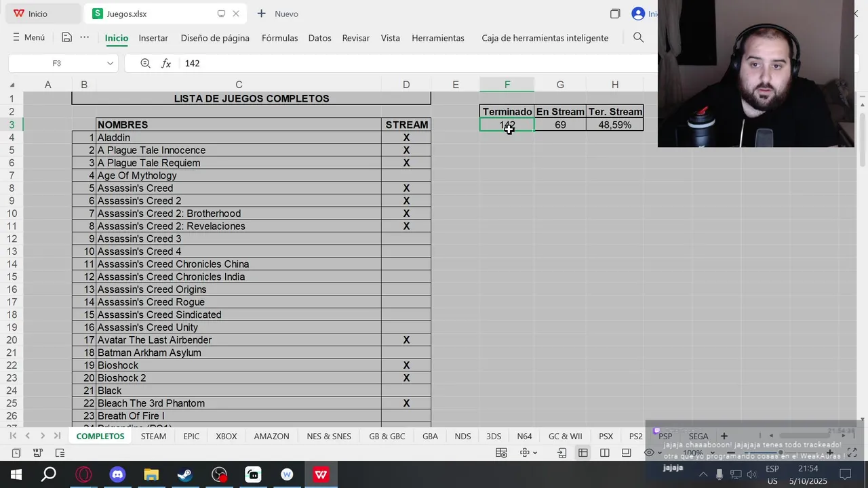
Task: Click the 'Batman Arkham Asylum' cell
Action: click(x=239, y=352)
